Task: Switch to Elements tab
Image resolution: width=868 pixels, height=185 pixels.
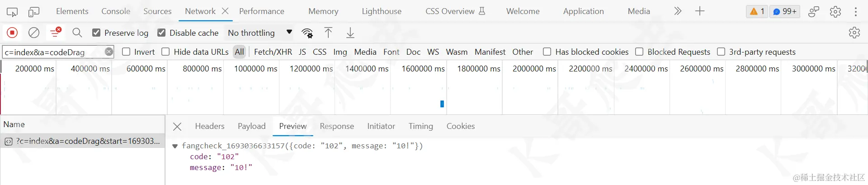Action: pos(72,11)
